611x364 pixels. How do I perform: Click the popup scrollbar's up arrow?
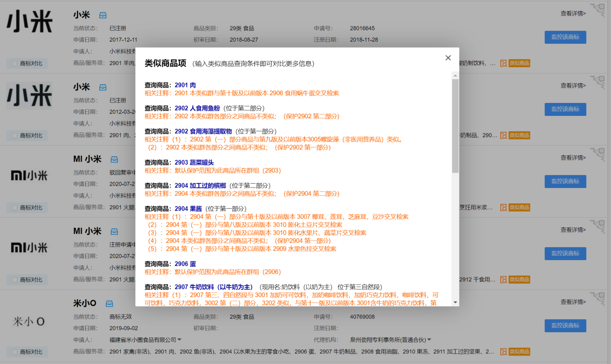(x=455, y=75)
